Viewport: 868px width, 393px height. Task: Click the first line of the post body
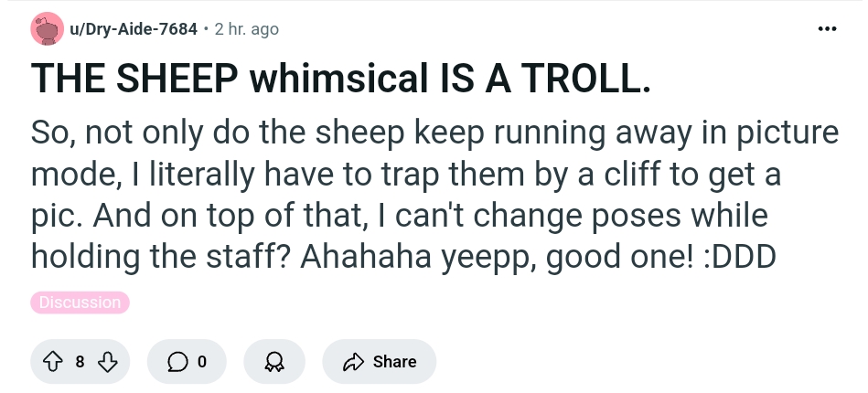click(434, 133)
